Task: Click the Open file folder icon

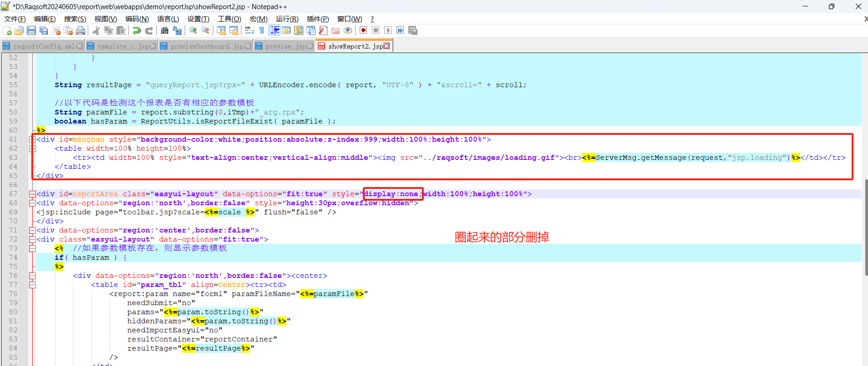Action: point(19,30)
